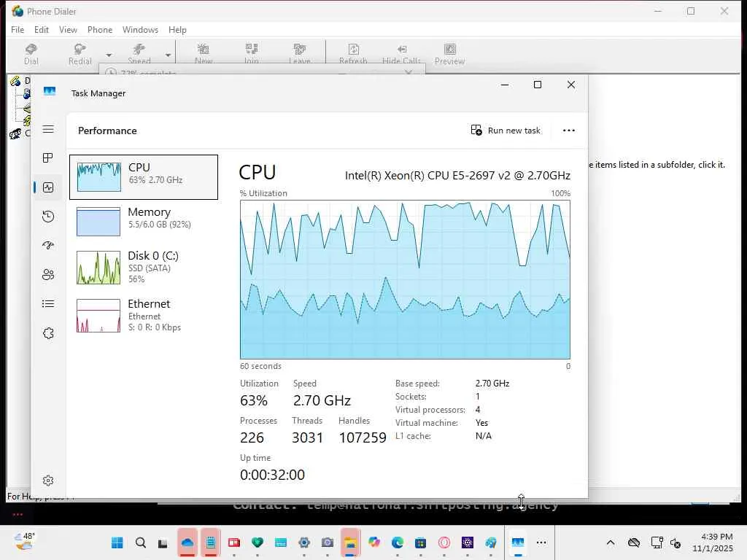Open File Explorer from the taskbar
Screen dimensions: 747x560
coord(351,542)
